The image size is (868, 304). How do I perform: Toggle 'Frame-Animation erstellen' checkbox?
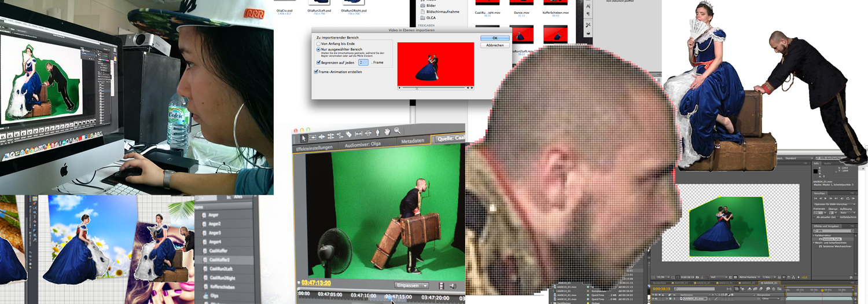[316, 72]
